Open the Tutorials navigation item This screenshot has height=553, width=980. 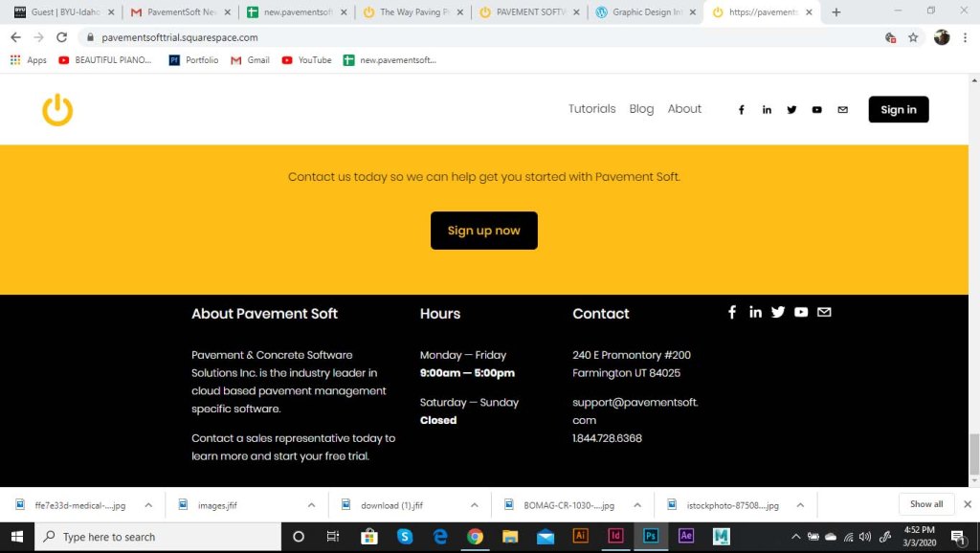click(x=591, y=109)
